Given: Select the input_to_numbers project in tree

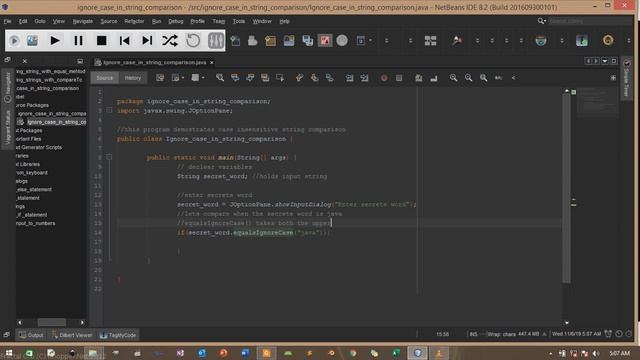Looking at the screenshot, I should [36, 223].
